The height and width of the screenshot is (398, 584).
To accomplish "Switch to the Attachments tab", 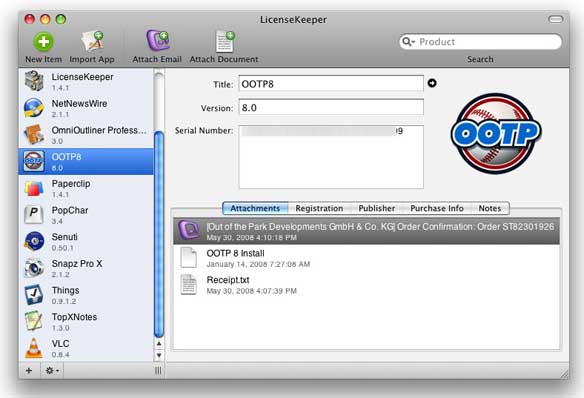I will 255,208.
